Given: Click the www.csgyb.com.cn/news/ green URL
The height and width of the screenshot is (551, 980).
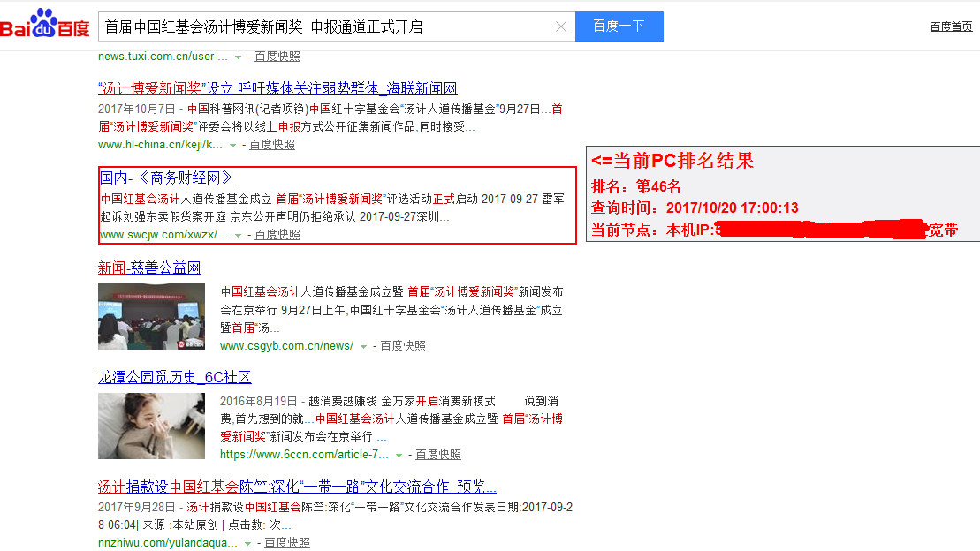Looking at the screenshot, I should coord(287,345).
